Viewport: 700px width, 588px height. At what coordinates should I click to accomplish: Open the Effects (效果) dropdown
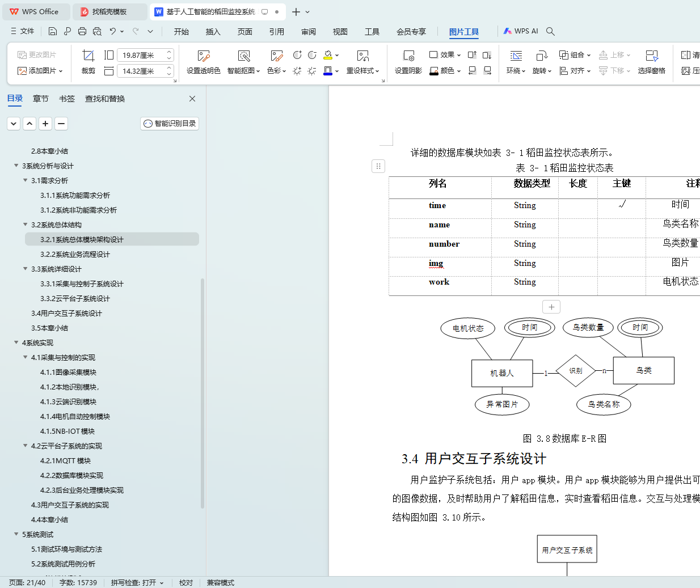pyautogui.click(x=445, y=55)
